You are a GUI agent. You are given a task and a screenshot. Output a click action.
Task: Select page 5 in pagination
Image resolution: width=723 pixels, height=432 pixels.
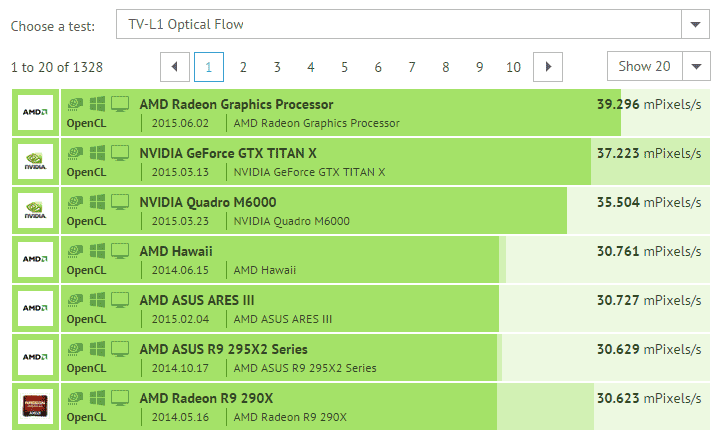point(344,67)
